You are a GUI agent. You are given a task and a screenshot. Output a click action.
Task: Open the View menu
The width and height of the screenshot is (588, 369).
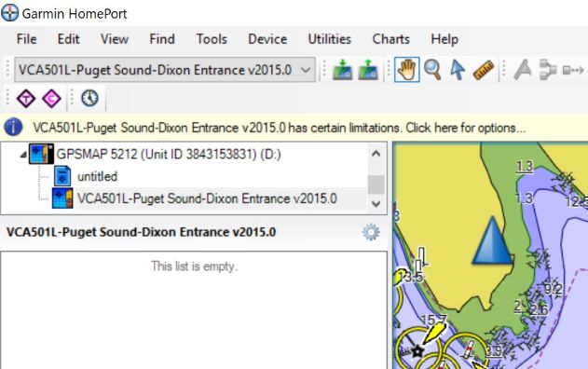point(115,39)
